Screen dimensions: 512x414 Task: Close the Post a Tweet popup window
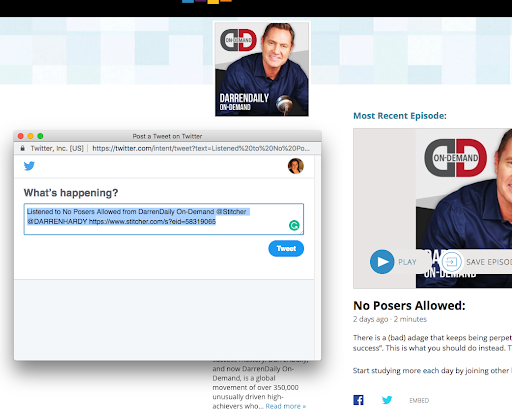[x=21, y=136]
